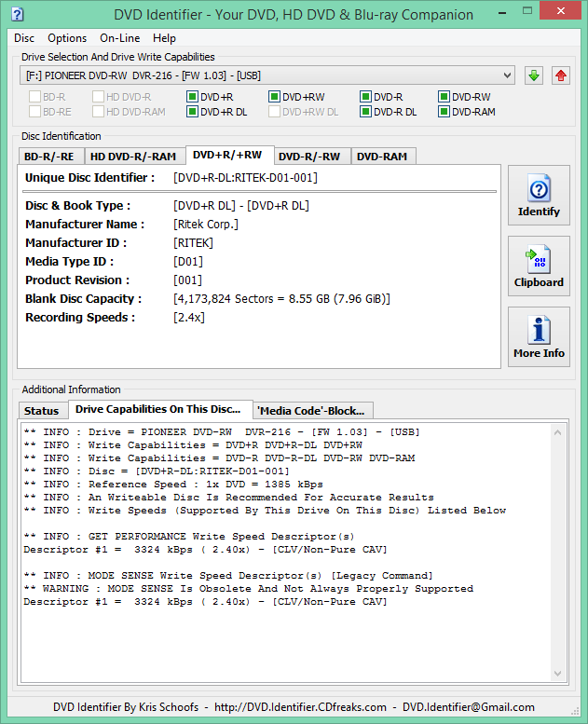Click the Manufacturer Name value Ritek Corp.
The height and width of the screenshot is (724, 588).
tap(206, 225)
